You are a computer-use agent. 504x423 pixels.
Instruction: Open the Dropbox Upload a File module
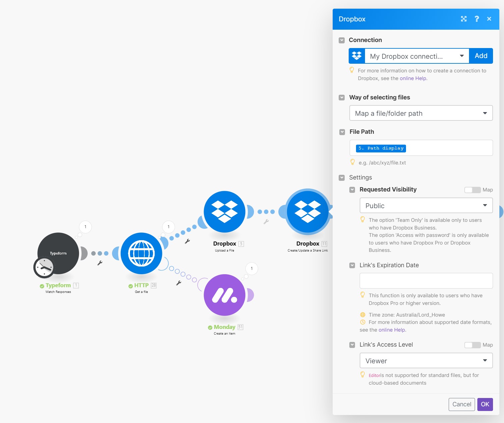224,211
